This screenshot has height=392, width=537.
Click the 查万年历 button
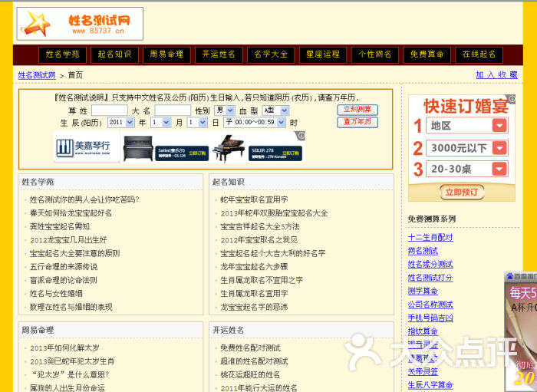[357, 122]
